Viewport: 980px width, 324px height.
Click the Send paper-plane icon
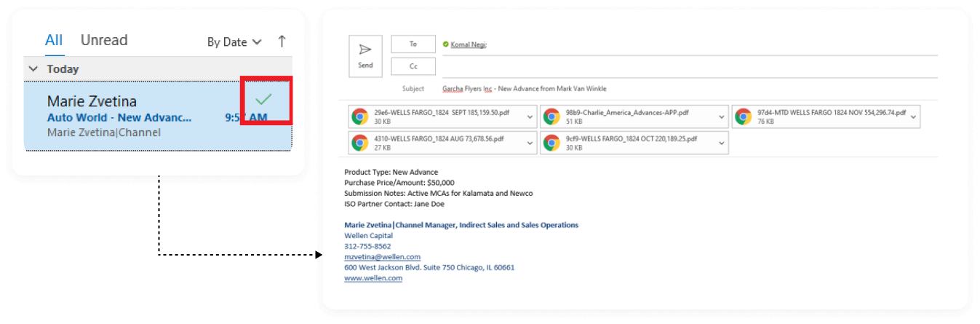tap(365, 50)
